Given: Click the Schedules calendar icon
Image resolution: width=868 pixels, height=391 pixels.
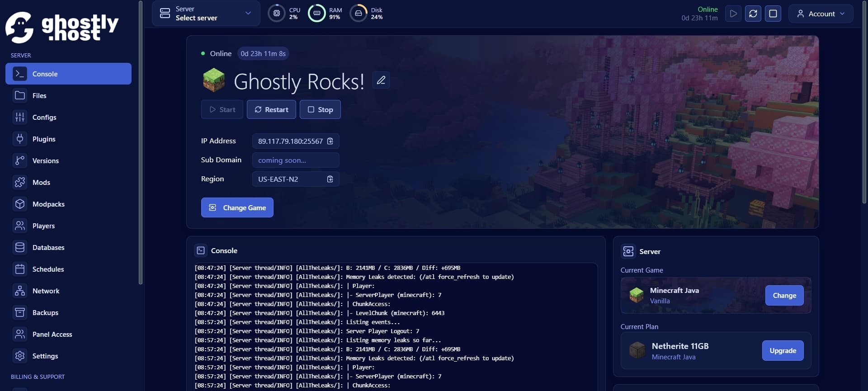Looking at the screenshot, I should [x=20, y=269].
